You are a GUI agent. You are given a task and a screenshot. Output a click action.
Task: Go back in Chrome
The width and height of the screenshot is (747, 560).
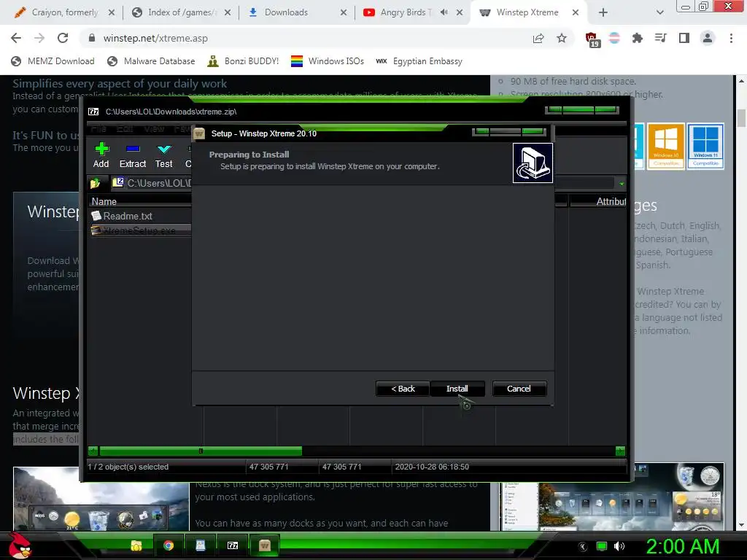tap(16, 38)
